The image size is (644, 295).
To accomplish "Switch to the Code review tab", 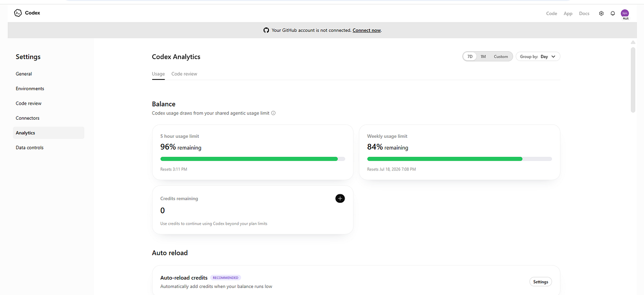I will pyautogui.click(x=184, y=74).
